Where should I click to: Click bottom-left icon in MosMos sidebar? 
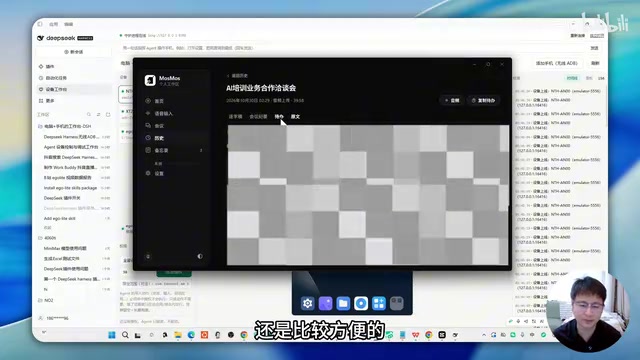148,256
